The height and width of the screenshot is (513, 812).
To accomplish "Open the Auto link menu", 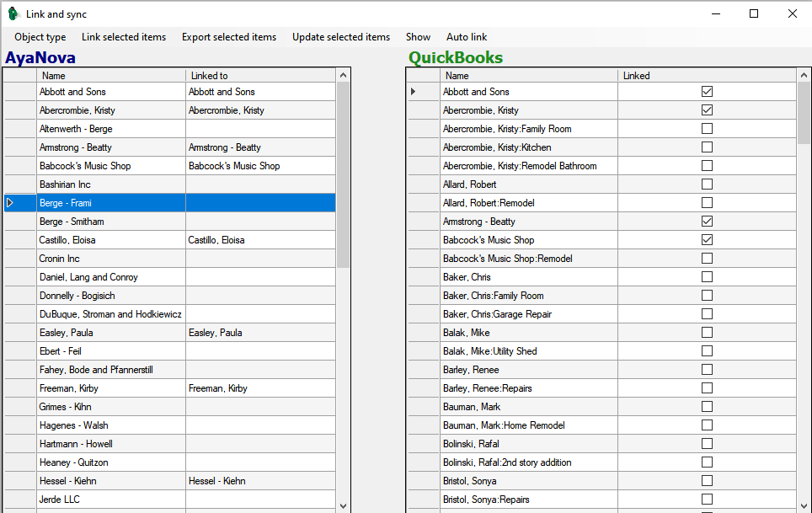I will (467, 37).
